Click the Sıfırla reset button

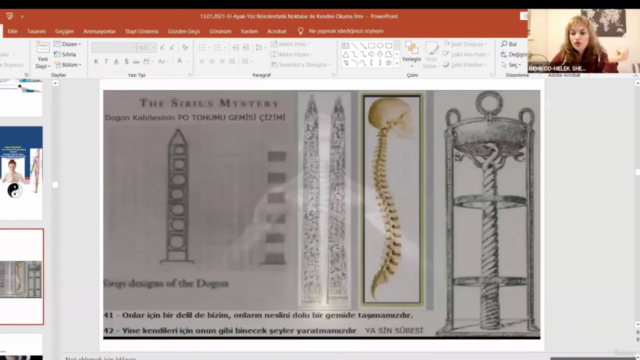tap(65, 54)
